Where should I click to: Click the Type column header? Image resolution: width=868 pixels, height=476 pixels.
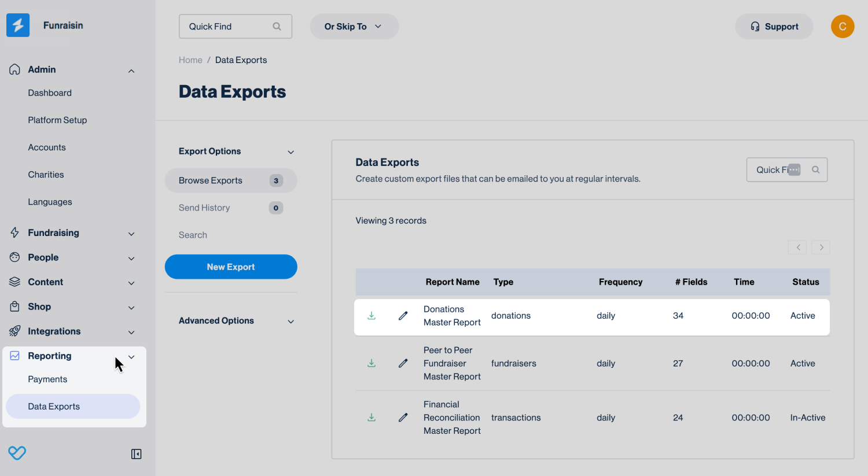pos(503,282)
